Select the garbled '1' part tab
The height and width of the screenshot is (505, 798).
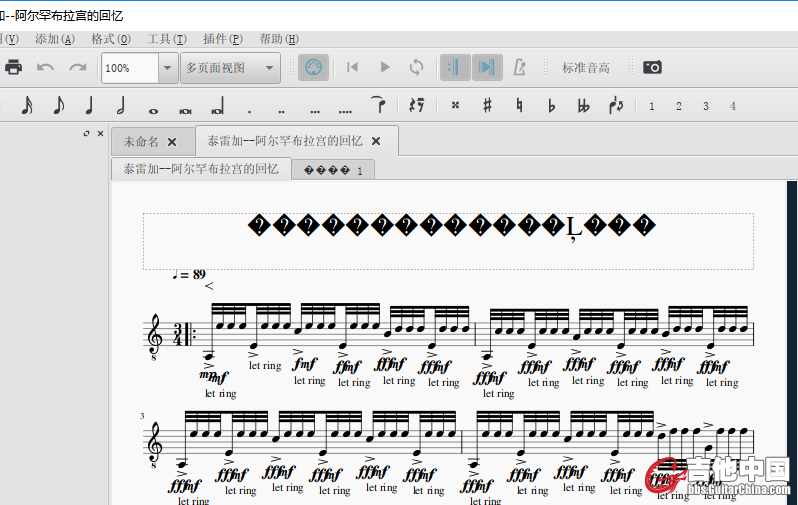point(333,170)
